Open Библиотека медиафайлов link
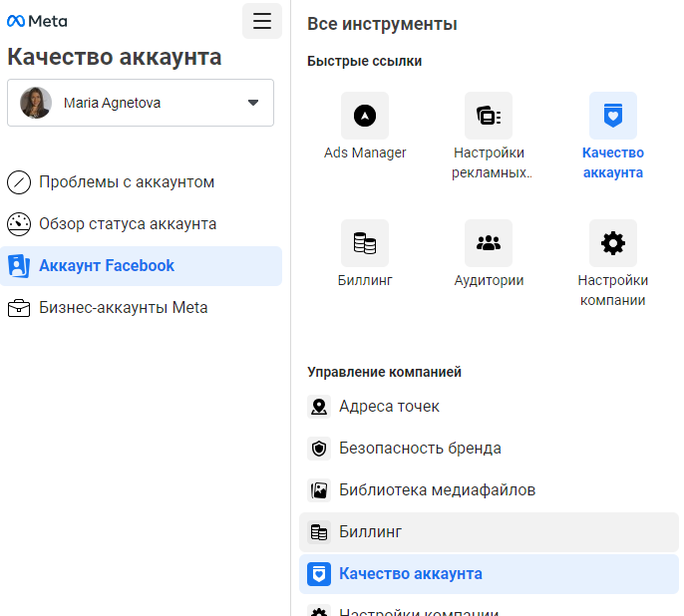The width and height of the screenshot is (684, 616). tap(437, 490)
